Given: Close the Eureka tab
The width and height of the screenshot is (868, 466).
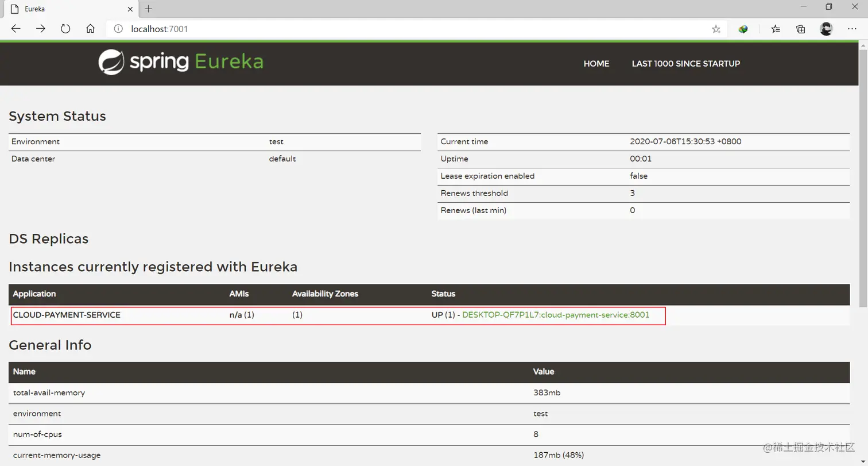Looking at the screenshot, I should 131,9.
